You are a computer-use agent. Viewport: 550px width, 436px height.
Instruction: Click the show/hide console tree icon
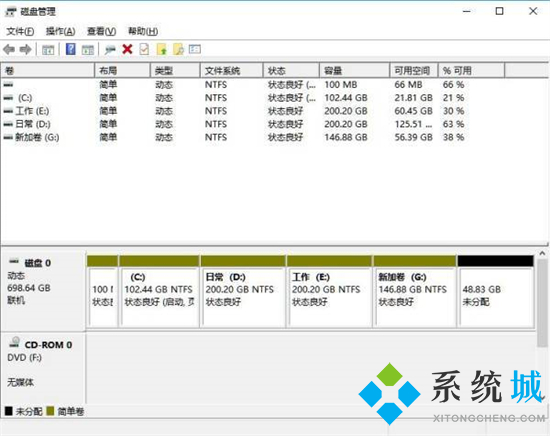click(x=48, y=49)
